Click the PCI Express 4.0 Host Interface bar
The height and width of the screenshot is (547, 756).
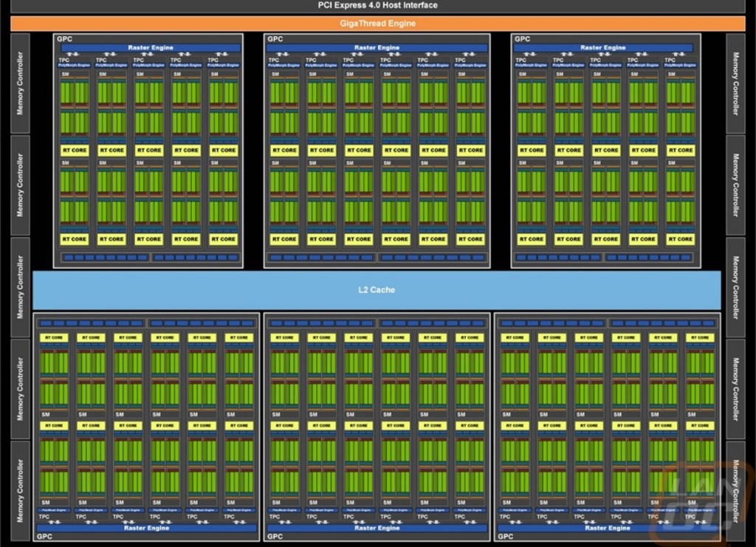(377, 6)
